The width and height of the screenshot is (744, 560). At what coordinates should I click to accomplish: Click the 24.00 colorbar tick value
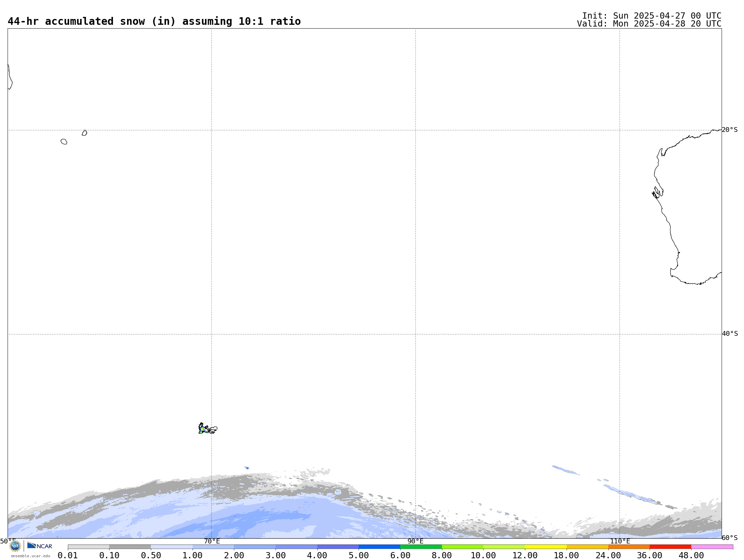pyautogui.click(x=608, y=556)
